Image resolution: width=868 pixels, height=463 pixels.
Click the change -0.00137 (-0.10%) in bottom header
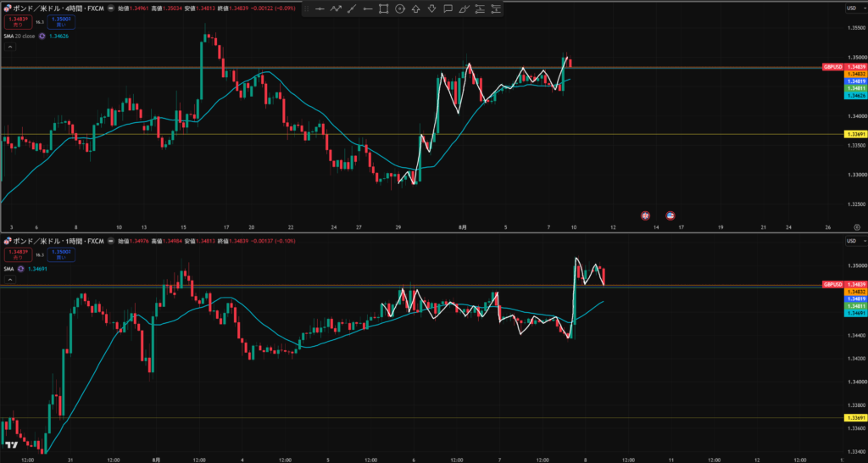[274, 241]
